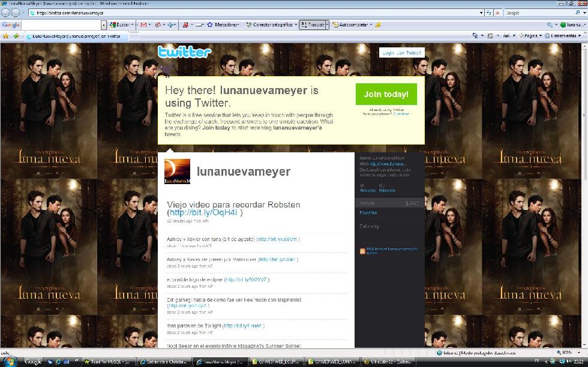This screenshot has width=588, height=367.
Task: Open the Web profile link in the sidebar
Action: click(x=388, y=164)
